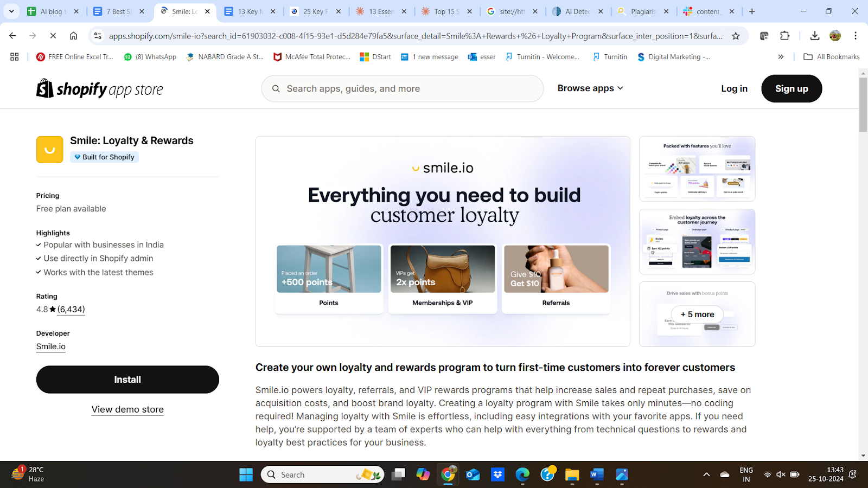Viewport: 868px width, 488px height.
Task: Click the browser address bar URL
Action: point(416,36)
